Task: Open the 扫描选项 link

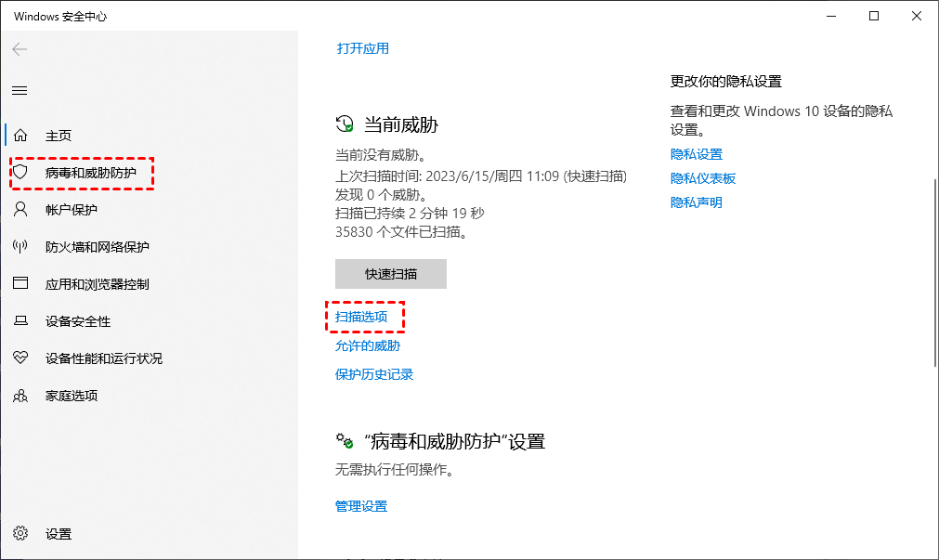Action: (x=361, y=317)
